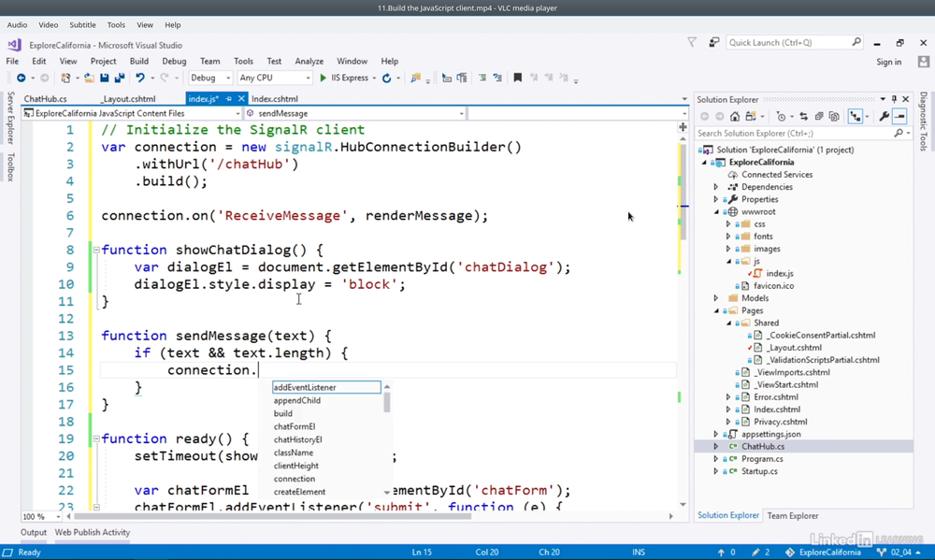This screenshot has height=560, width=935.
Task: Click the editor horizontal scrollbar thumb
Action: [272, 516]
